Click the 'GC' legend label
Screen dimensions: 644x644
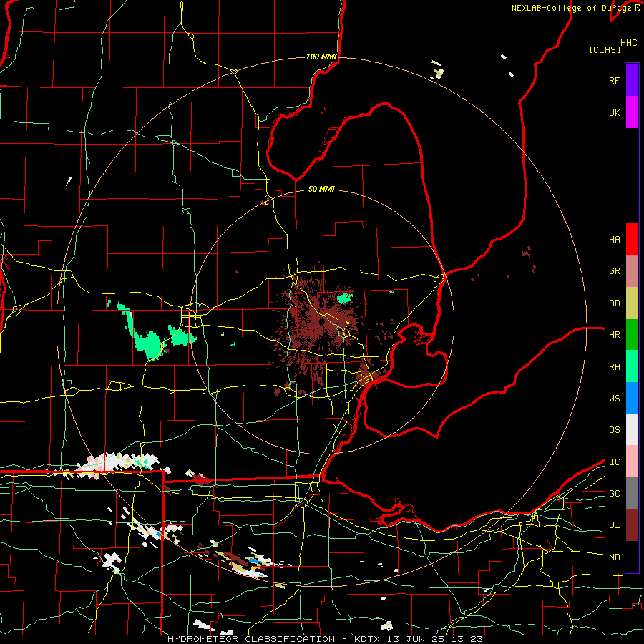click(614, 494)
